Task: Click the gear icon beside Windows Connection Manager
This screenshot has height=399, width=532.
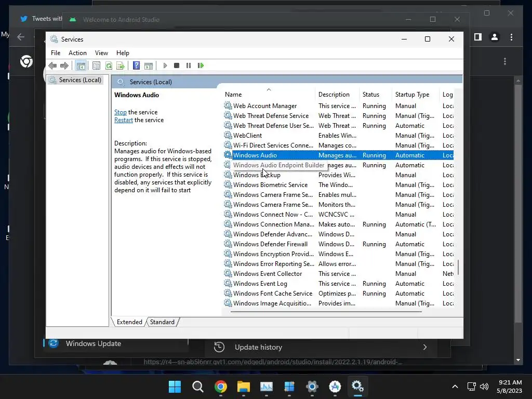Action: [228, 224]
